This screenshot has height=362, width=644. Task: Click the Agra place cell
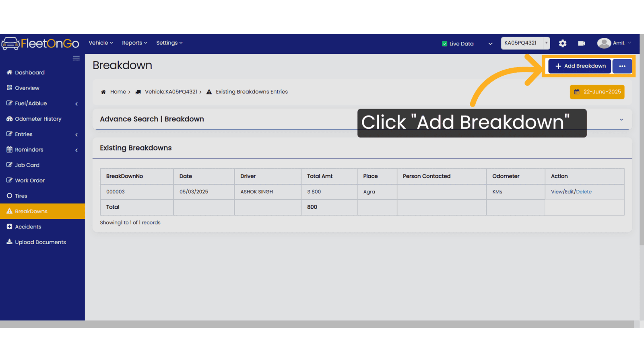coord(377,192)
